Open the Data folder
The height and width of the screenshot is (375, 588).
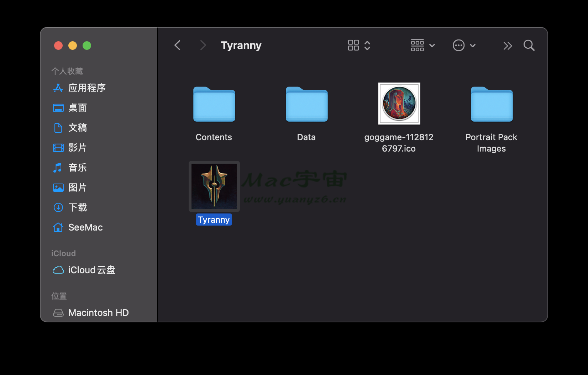coord(306,104)
